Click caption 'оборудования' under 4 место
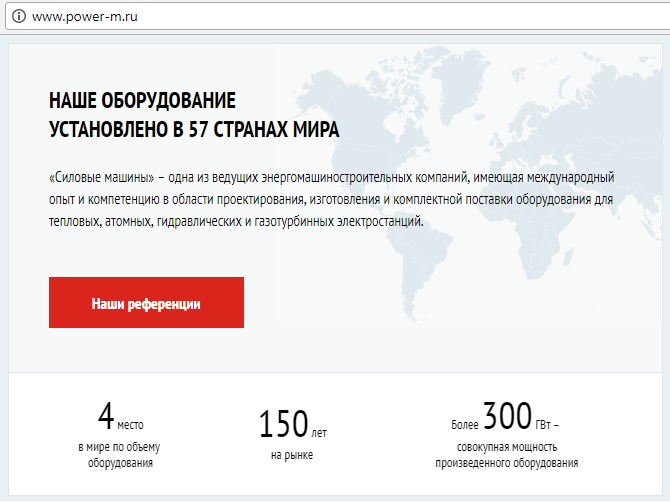 point(120,463)
